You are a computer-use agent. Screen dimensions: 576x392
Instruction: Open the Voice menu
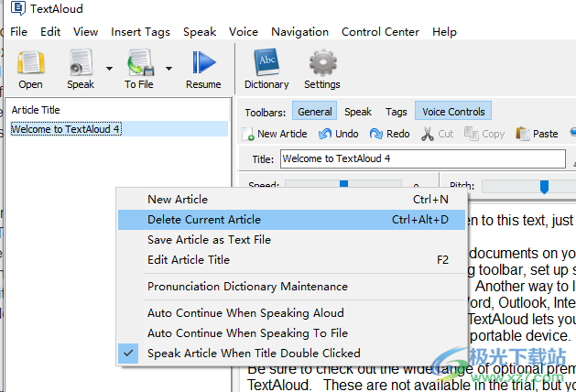point(244,32)
